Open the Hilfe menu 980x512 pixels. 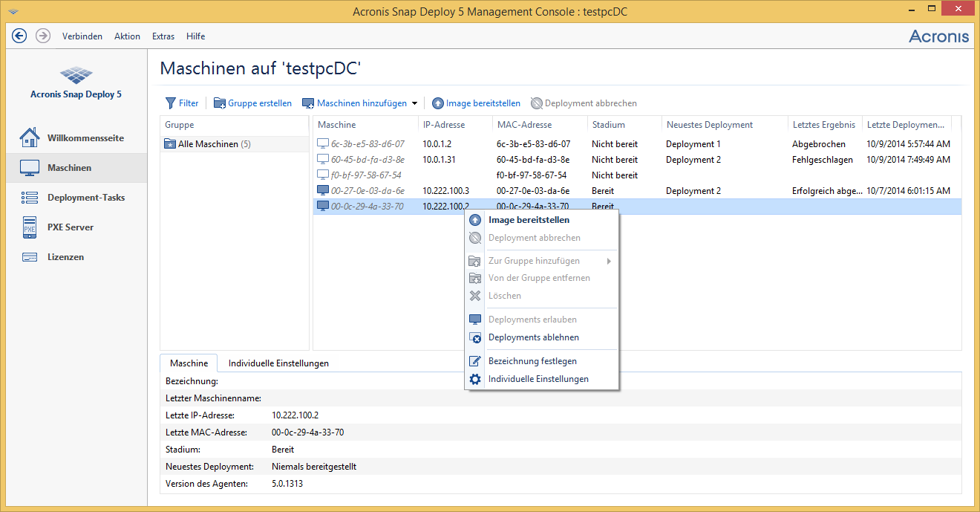click(x=196, y=36)
